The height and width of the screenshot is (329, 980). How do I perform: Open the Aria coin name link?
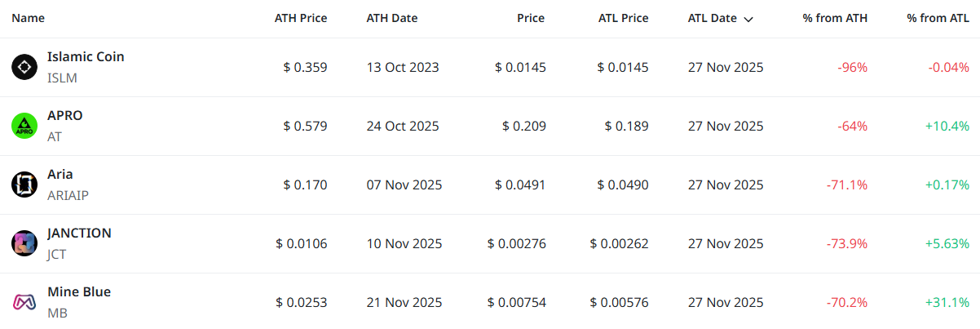(x=60, y=175)
